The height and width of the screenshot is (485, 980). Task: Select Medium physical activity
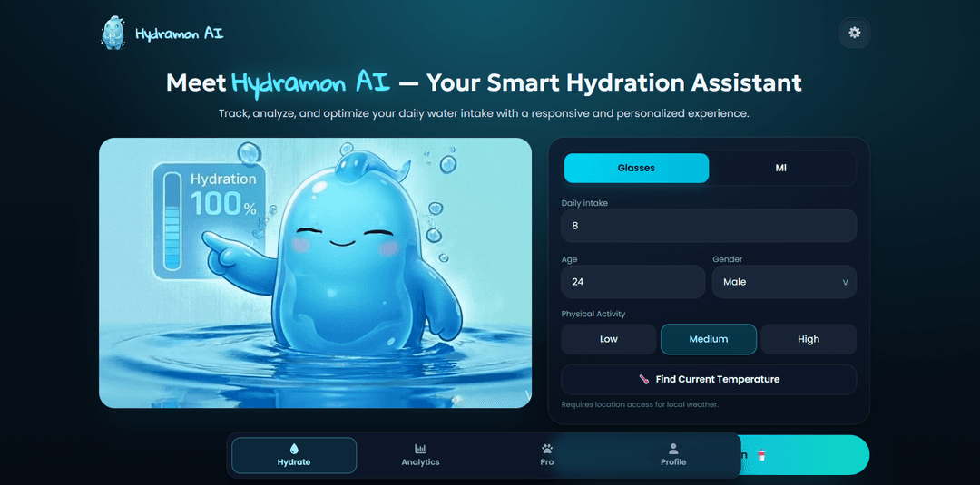tap(709, 339)
